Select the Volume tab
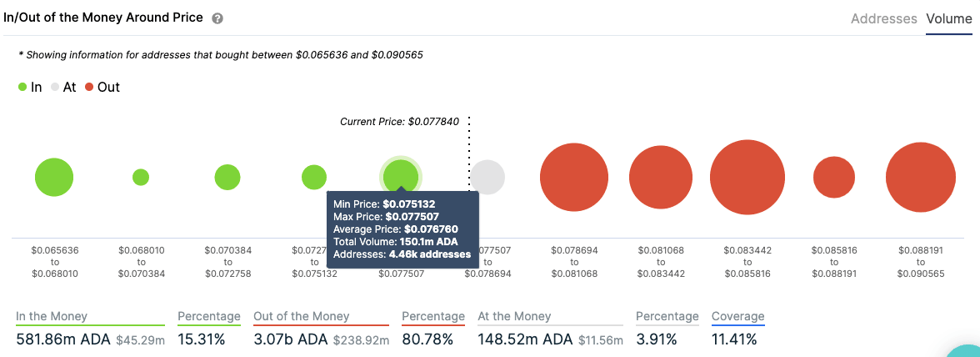This screenshot has width=980, height=357. (949, 18)
